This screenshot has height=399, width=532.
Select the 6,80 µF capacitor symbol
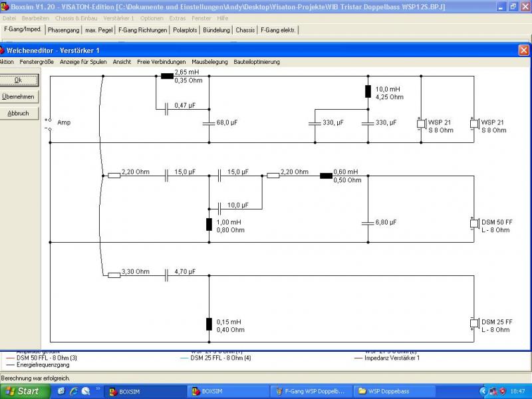click(x=368, y=223)
